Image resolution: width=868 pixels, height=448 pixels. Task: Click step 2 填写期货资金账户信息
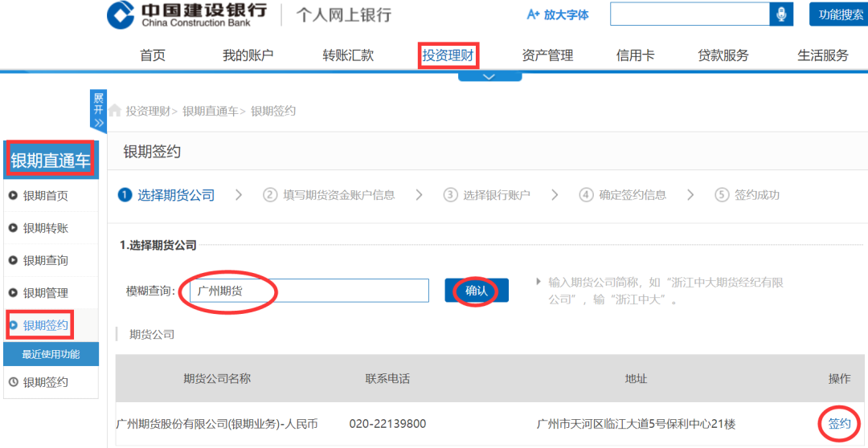[x=329, y=194]
